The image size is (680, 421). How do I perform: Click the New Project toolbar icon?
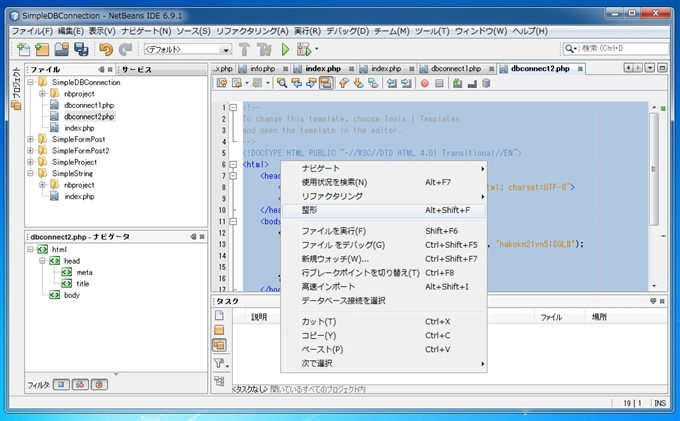click(x=42, y=49)
